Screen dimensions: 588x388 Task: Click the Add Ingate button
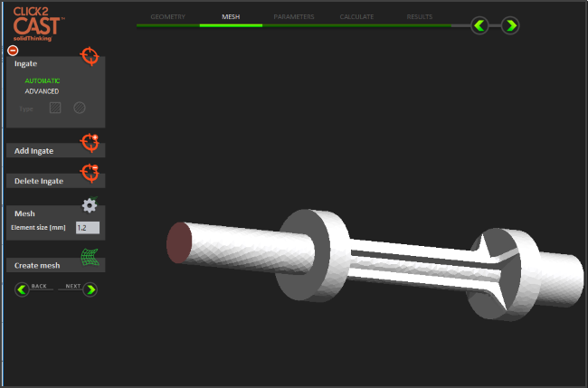pos(55,151)
